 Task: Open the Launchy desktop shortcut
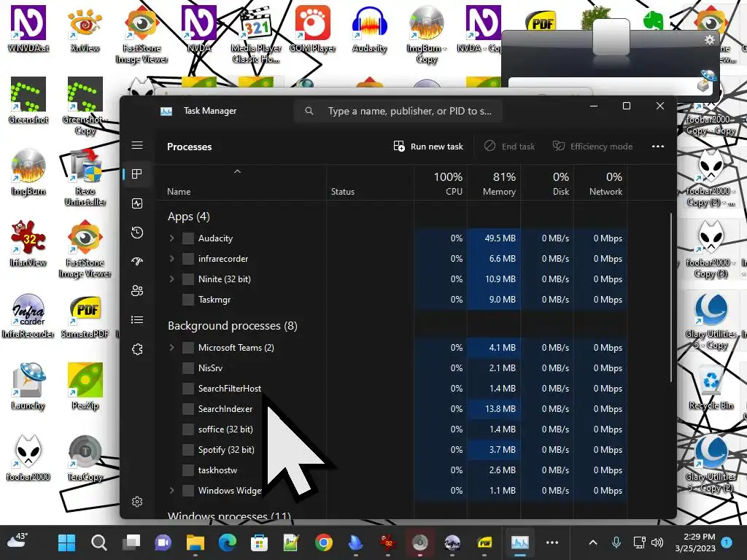[28, 386]
